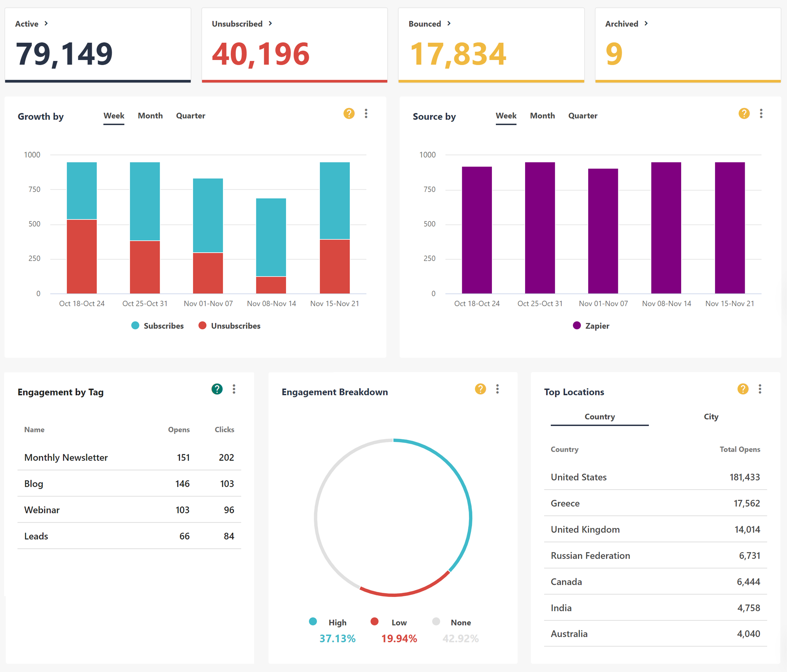Viewport: 787px width, 672px height.
Task: Click the 19.94% low engagement value
Action: [x=399, y=638]
